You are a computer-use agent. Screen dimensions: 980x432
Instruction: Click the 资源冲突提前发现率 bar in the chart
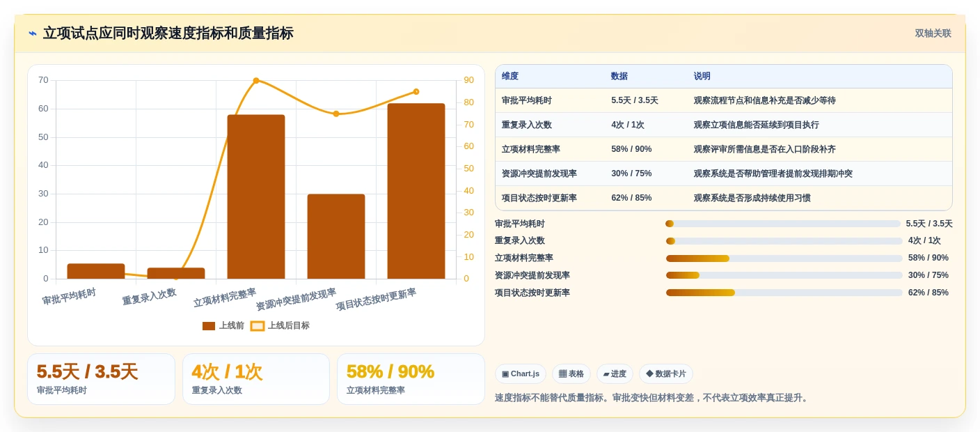pos(336,237)
